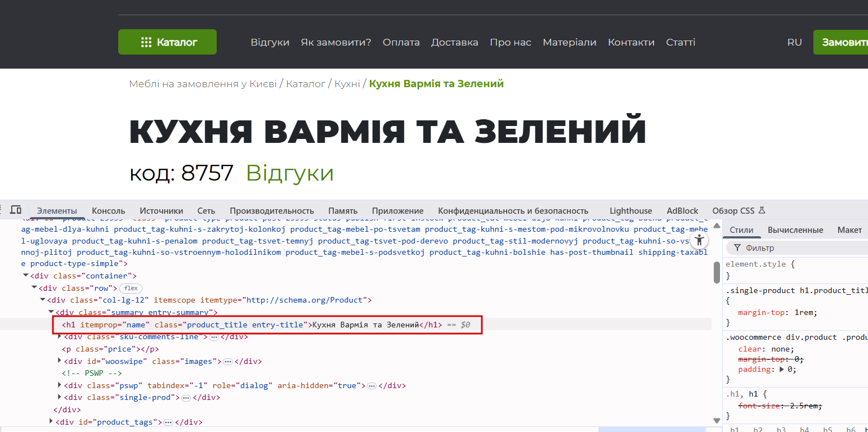Select the PSWP comment line
Screen dimensions: 868x432
point(92,373)
